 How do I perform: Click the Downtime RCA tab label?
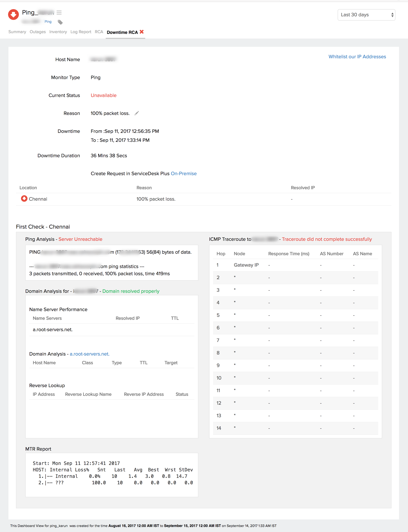(122, 32)
